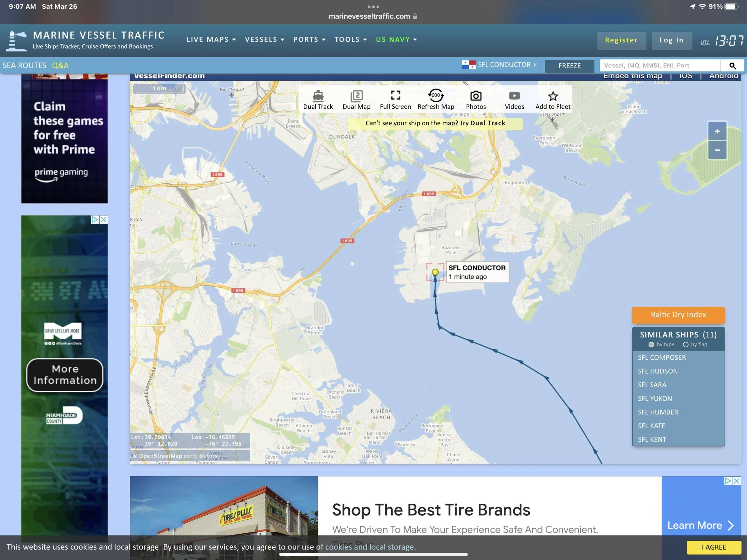Zoom out the map with minus button

717,150
